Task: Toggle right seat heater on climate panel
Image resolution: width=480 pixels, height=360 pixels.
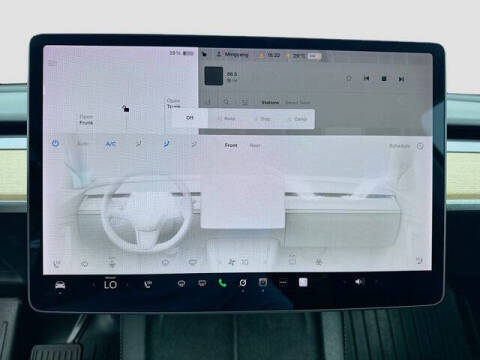Action: [419, 261]
